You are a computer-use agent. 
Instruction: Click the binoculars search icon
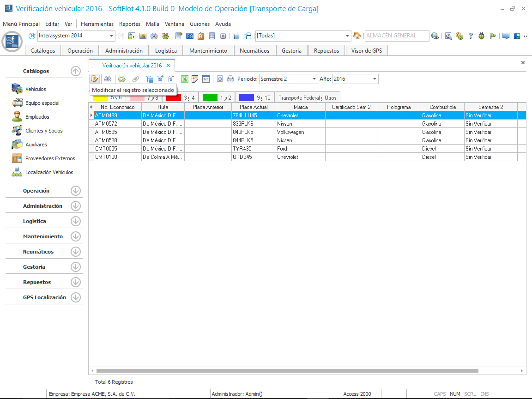[108, 79]
